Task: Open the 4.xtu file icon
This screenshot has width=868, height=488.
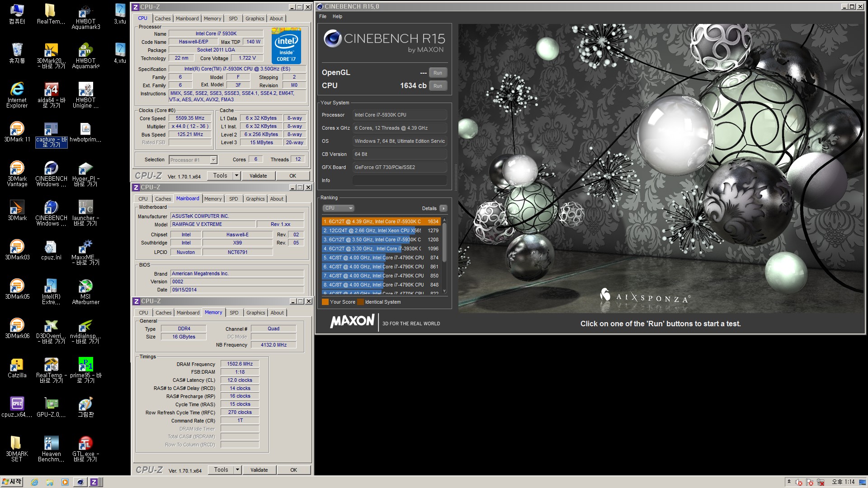Action: click(120, 53)
